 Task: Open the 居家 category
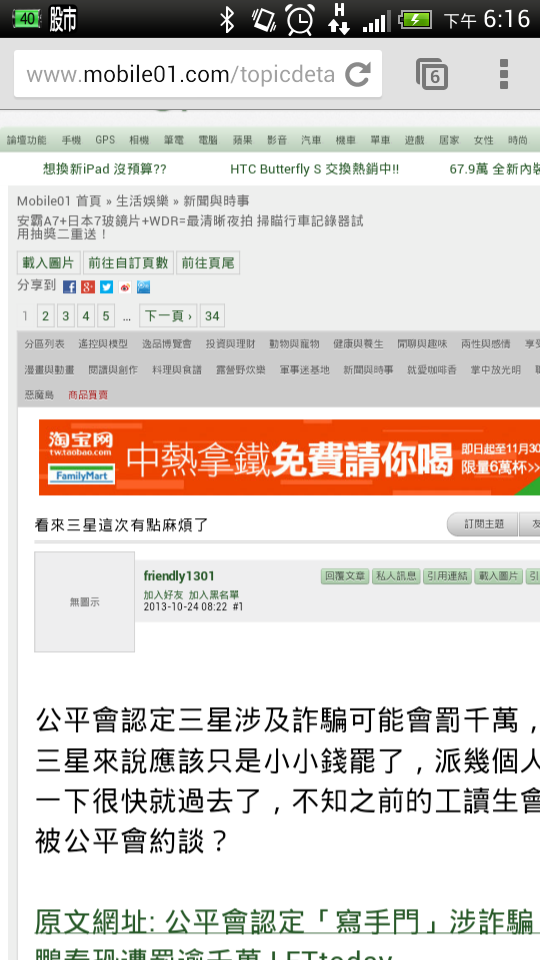pos(449,140)
